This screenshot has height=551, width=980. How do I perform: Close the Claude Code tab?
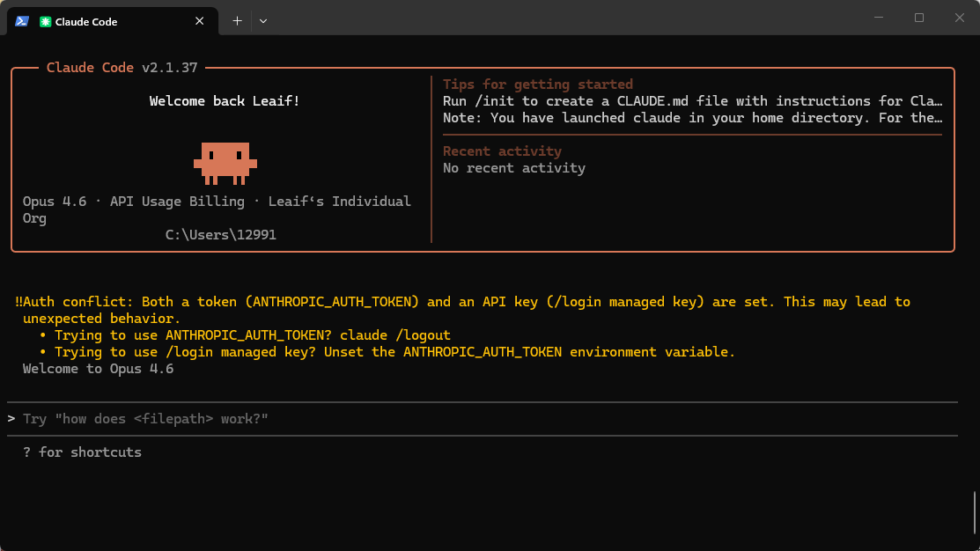click(x=201, y=21)
